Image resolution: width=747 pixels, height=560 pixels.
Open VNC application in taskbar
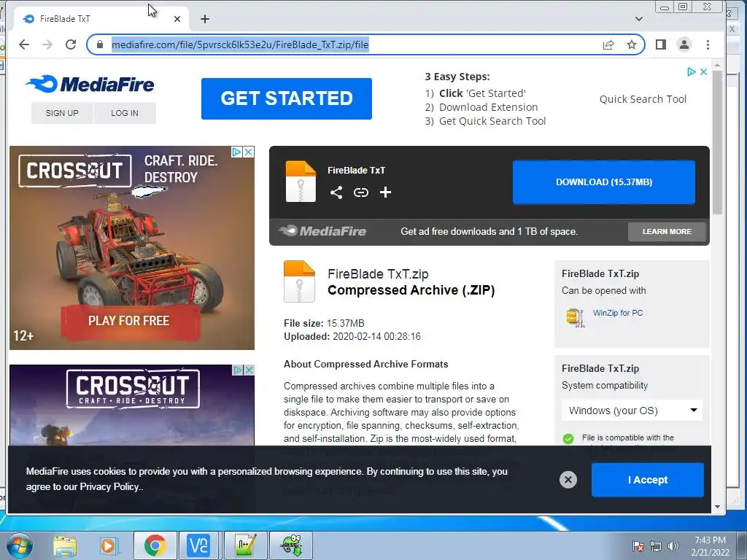coord(198,545)
